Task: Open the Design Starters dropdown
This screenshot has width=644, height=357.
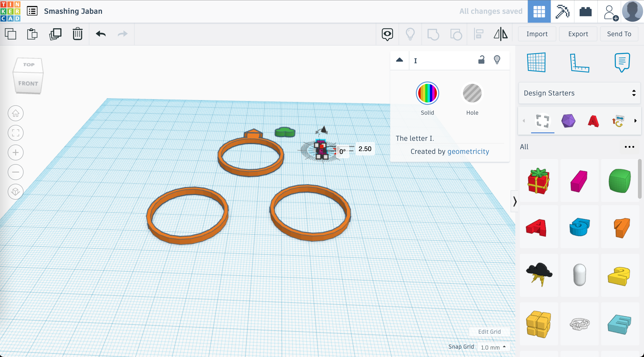Action: coord(578,93)
